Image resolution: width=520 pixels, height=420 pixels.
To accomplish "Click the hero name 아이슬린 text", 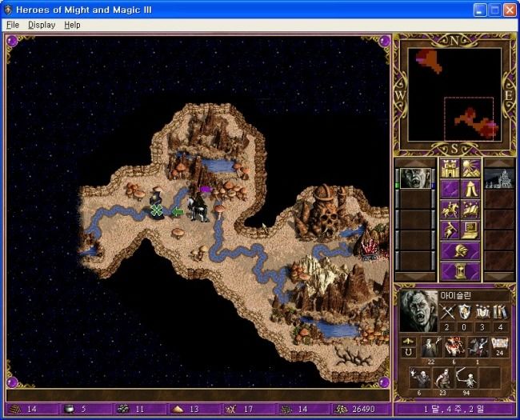I will pyautogui.click(x=456, y=295).
